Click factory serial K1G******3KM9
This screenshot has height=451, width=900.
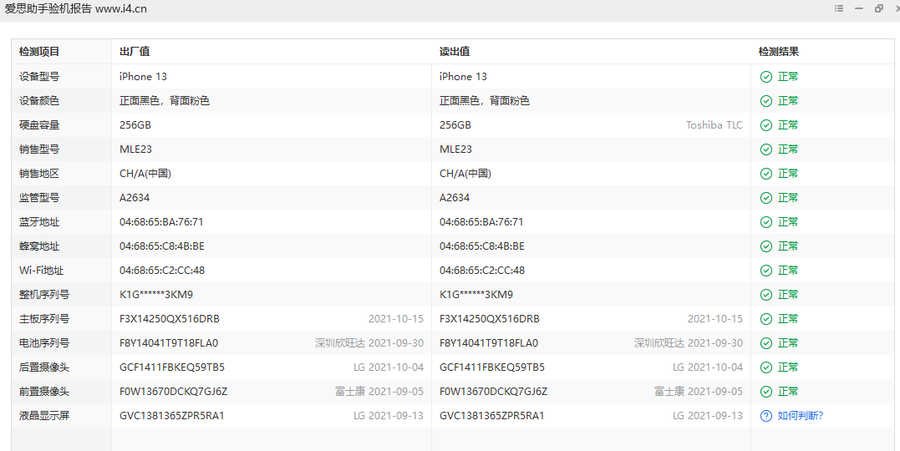(x=156, y=294)
